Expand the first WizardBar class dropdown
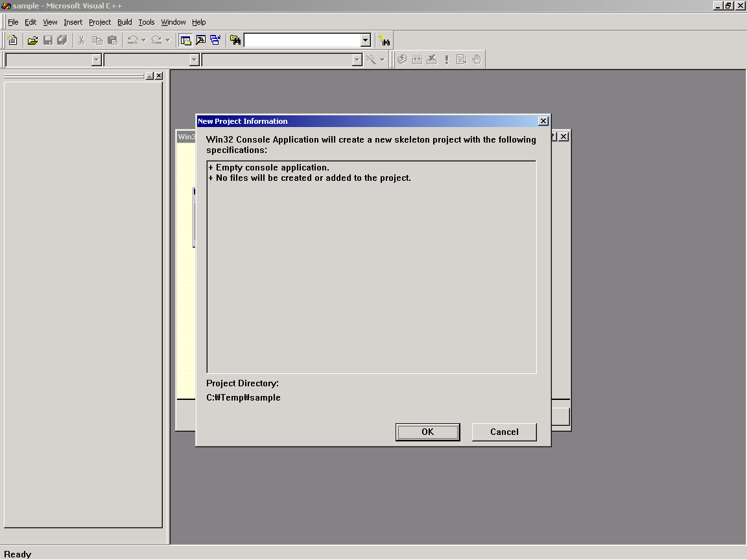Image resolution: width=747 pixels, height=560 pixels. point(97,60)
